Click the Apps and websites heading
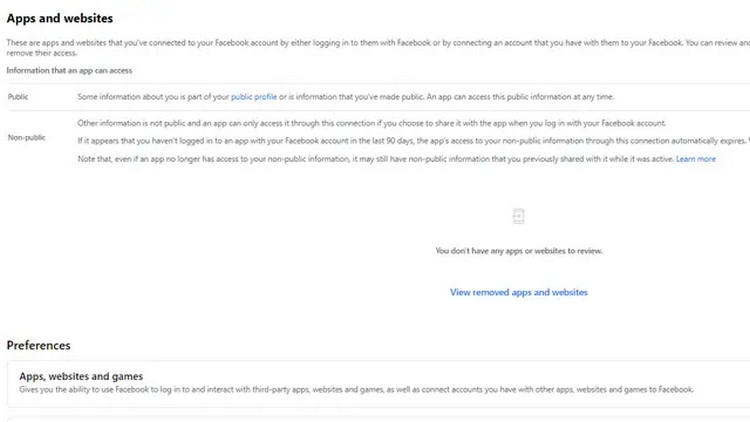This screenshot has width=750, height=422. [60, 19]
